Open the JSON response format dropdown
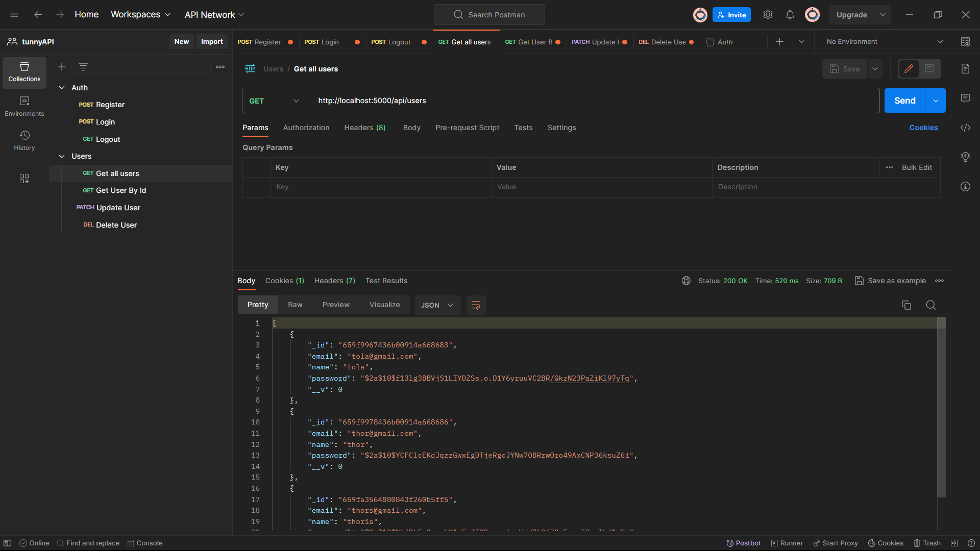980x551 pixels. coord(437,305)
